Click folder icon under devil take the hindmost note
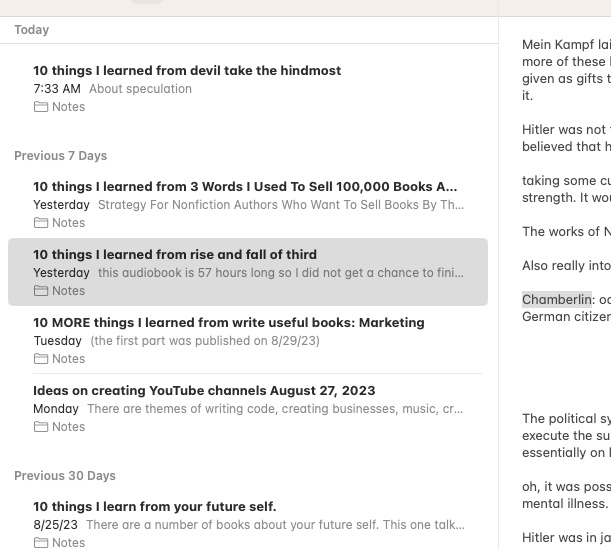The image size is (611, 549). click(x=41, y=107)
